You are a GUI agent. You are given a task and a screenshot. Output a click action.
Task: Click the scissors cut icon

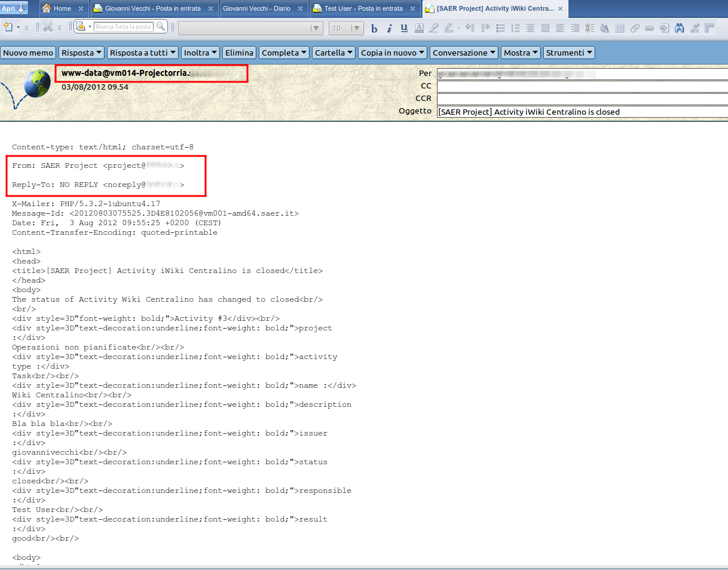coord(48,27)
